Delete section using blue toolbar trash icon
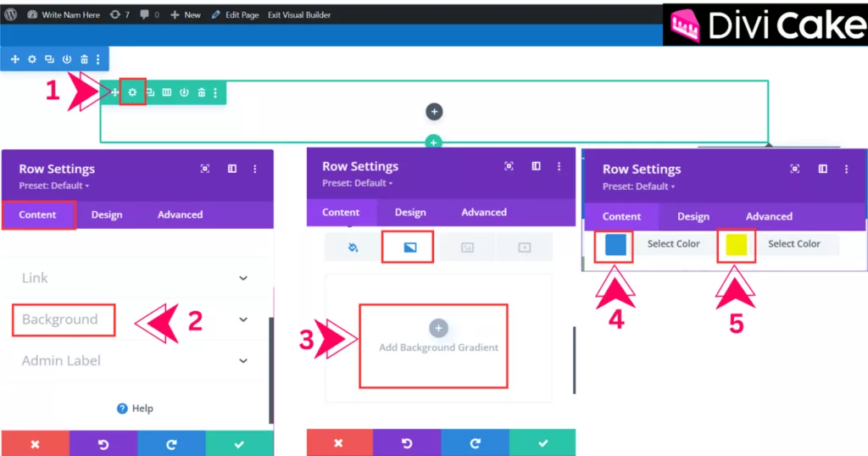Screen dimensions: 868x456 (84, 58)
